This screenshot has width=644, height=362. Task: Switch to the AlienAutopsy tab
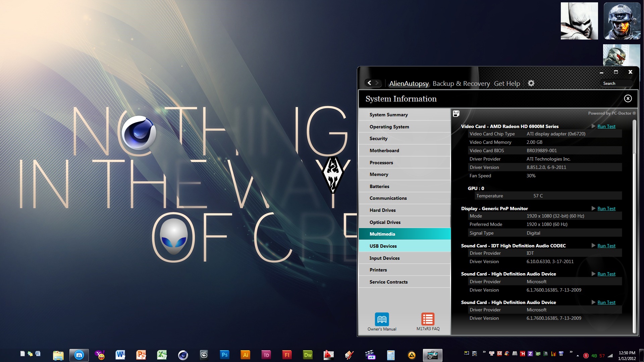[409, 83]
